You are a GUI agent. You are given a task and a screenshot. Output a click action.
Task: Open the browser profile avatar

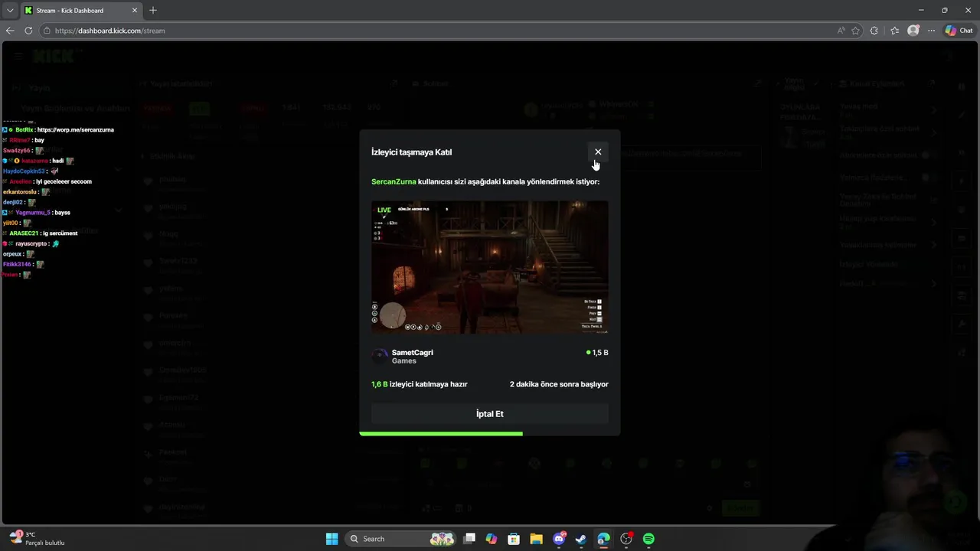[913, 31]
